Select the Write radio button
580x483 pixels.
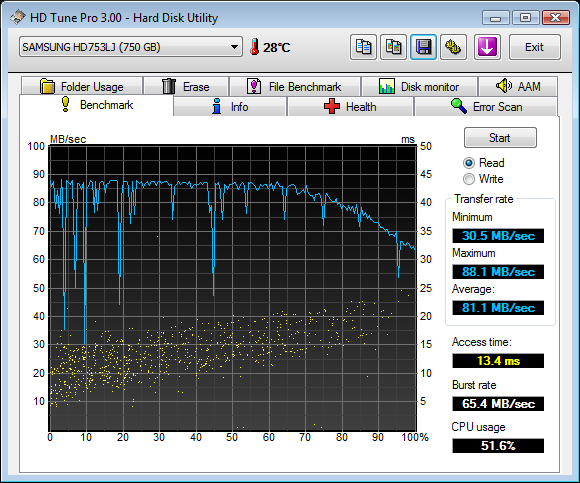(469, 179)
